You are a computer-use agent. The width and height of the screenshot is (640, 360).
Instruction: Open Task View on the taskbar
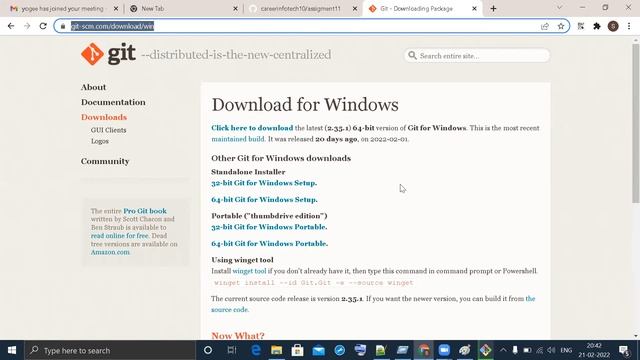coord(232,350)
